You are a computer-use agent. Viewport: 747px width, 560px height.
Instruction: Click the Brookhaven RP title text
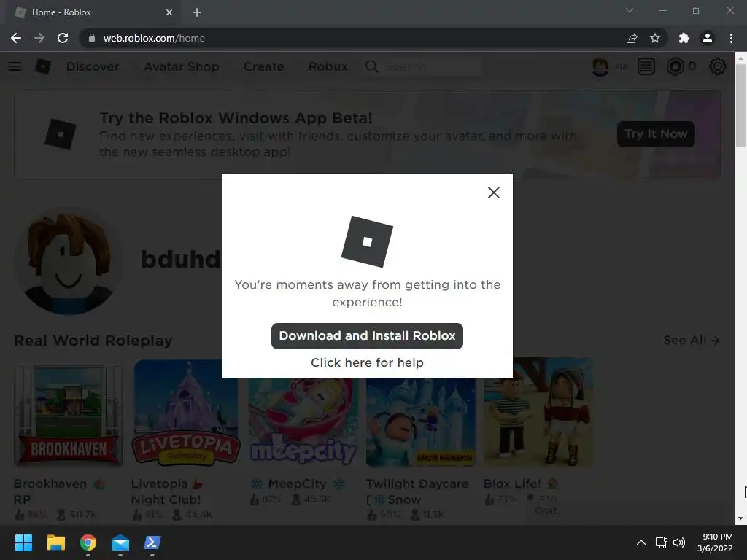[59, 491]
